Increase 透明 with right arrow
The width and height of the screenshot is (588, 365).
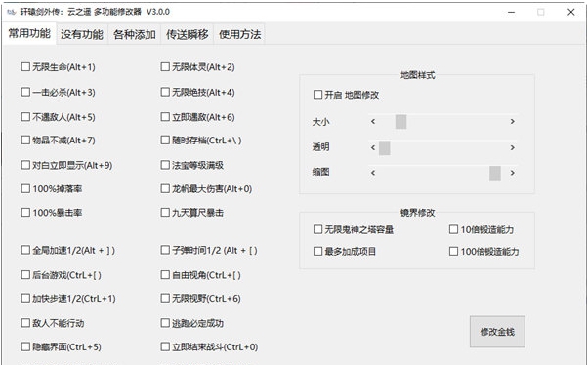512,147
